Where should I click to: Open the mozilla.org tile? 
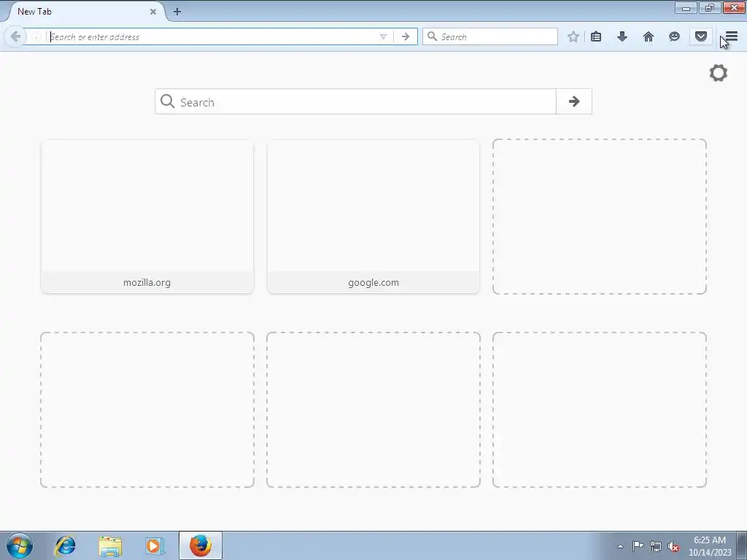(147, 216)
